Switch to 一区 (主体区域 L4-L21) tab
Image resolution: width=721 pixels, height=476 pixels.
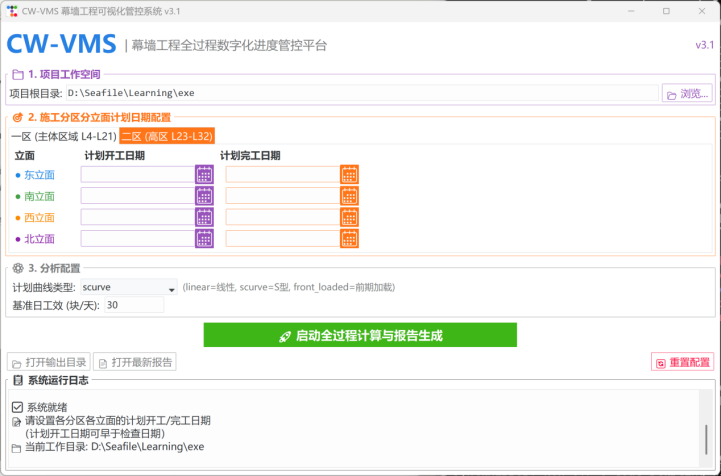(x=62, y=136)
